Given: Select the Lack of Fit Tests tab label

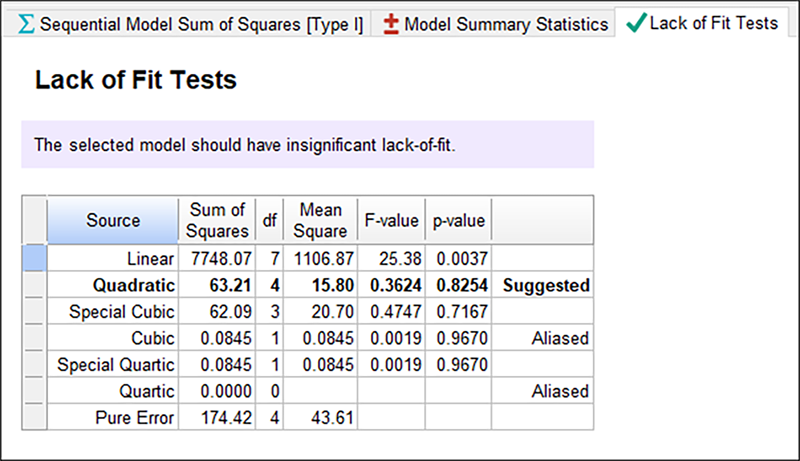Looking at the screenshot, I should [713, 23].
